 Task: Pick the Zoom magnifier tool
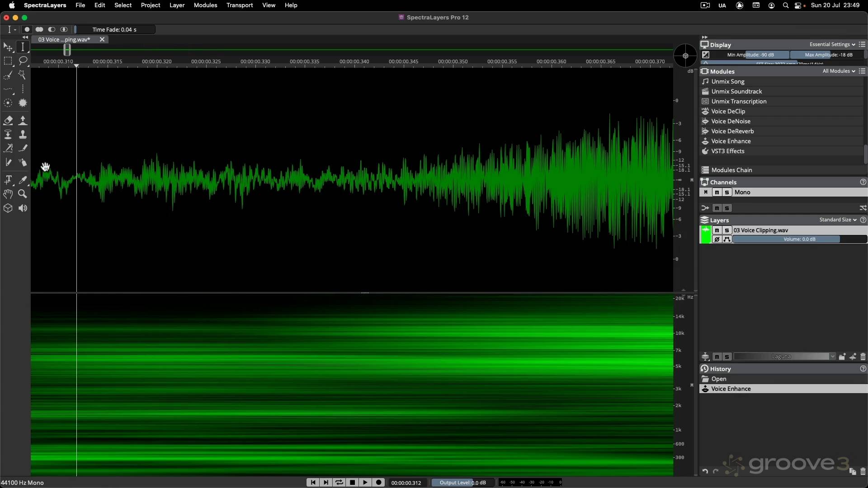tap(23, 194)
